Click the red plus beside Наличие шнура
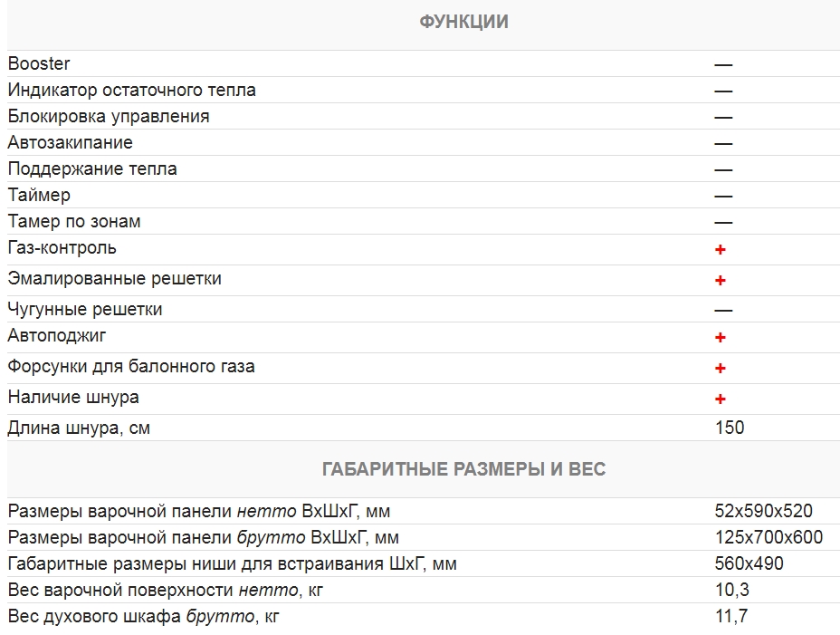840x635 pixels. coord(721,399)
